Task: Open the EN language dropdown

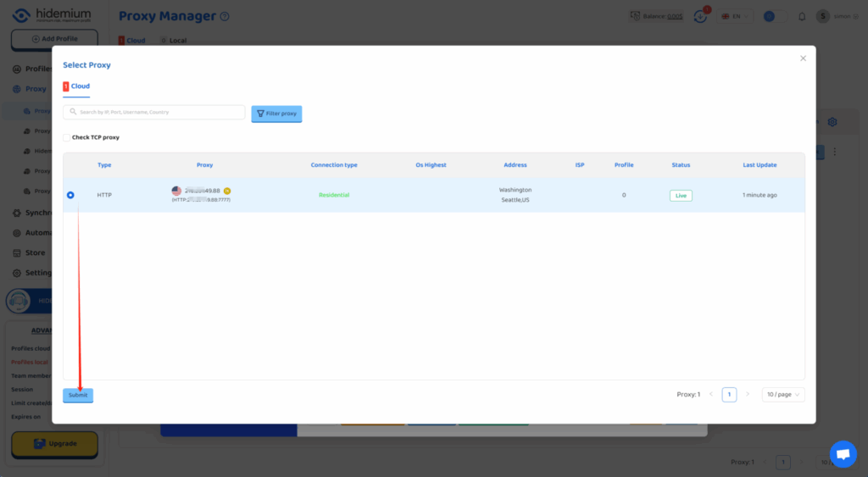Action: [735, 17]
